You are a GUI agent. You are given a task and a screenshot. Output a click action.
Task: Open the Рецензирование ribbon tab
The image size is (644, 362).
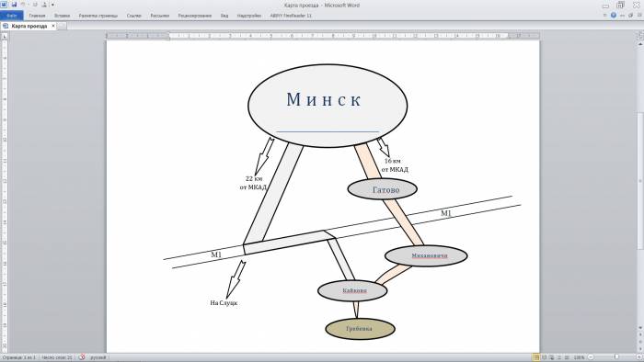pos(195,16)
